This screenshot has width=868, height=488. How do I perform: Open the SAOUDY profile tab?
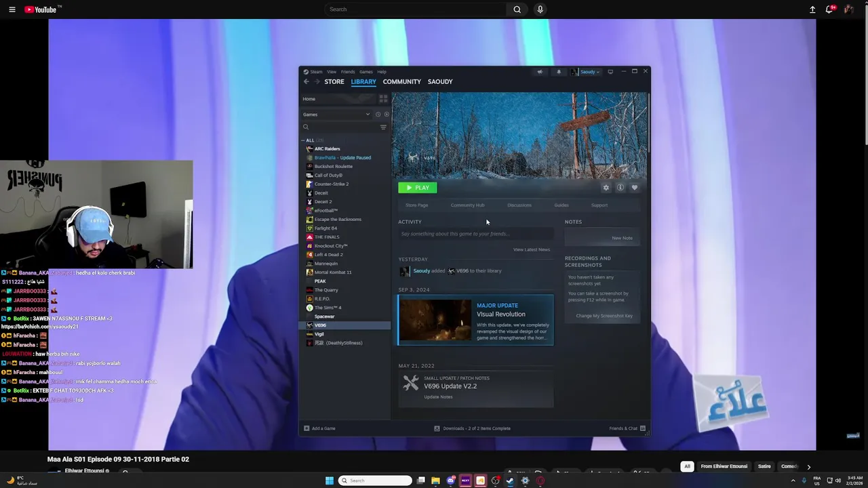[440, 81]
